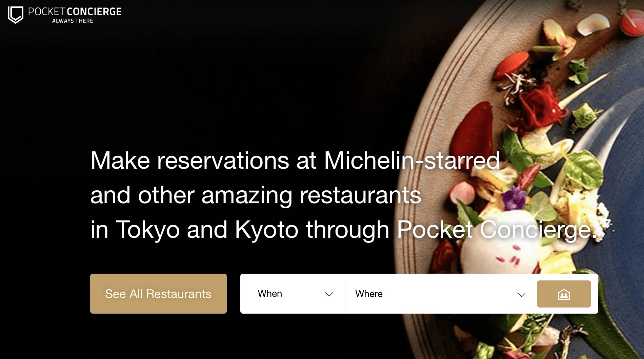Click the chevron arrow beside Where
This screenshot has height=359, width=644.
pos(522,295)
